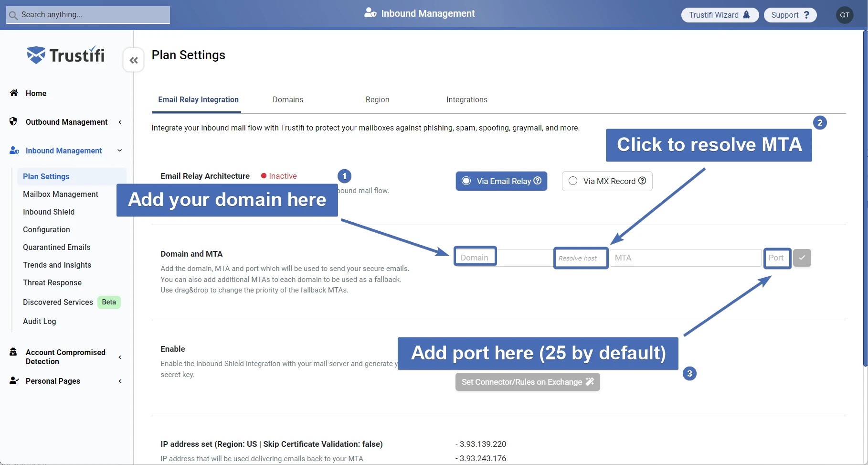
Task: Switch to the Domains tab
Action: (x=287, y=99)
